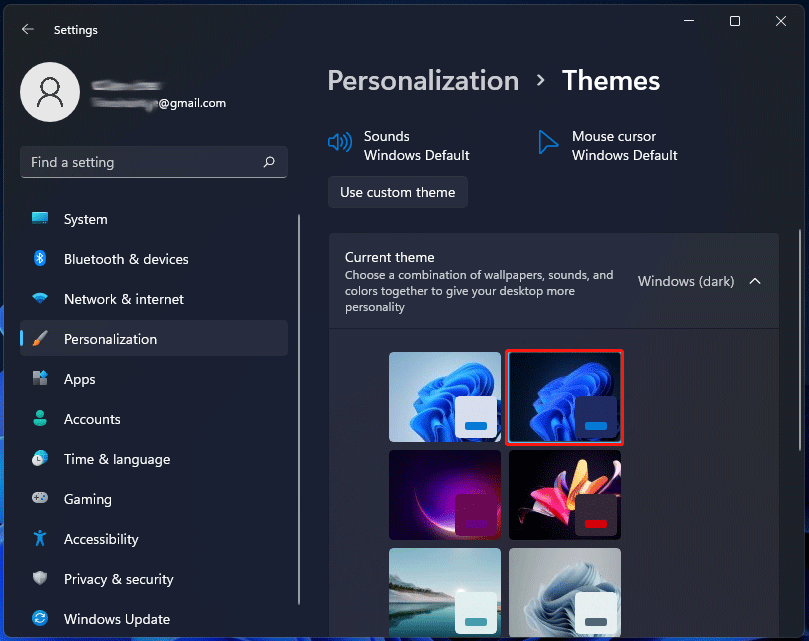Select the Windows dark theme thumbnail
809x641 pixels.
(564, 397)
